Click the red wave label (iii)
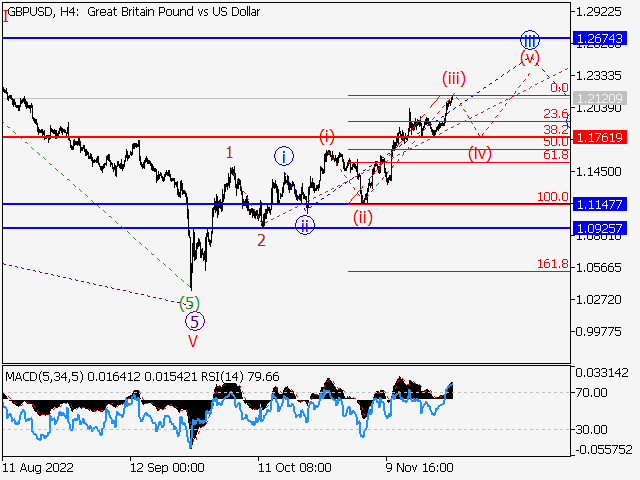Viewport: 640px width, 480px height. (x=454, y=78)
